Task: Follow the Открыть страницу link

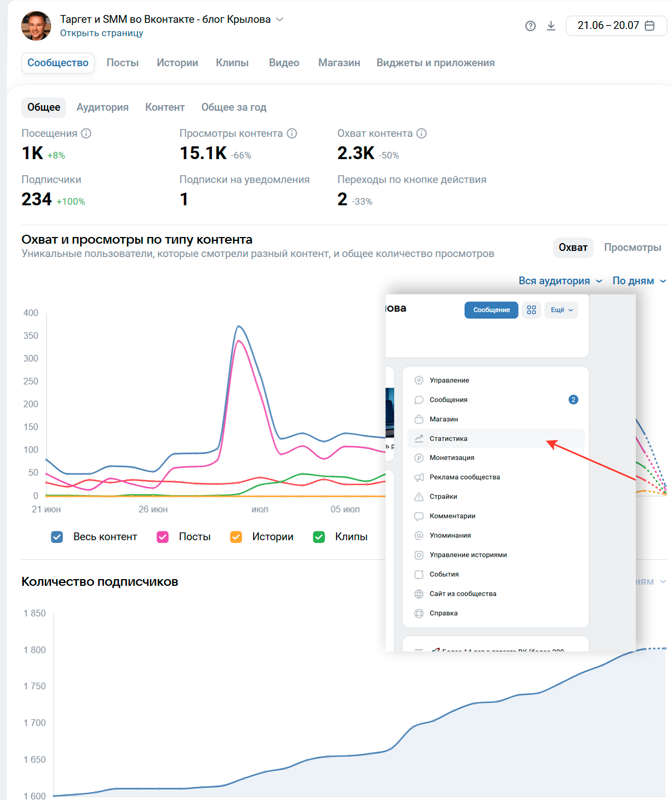Action: point(102,33)
